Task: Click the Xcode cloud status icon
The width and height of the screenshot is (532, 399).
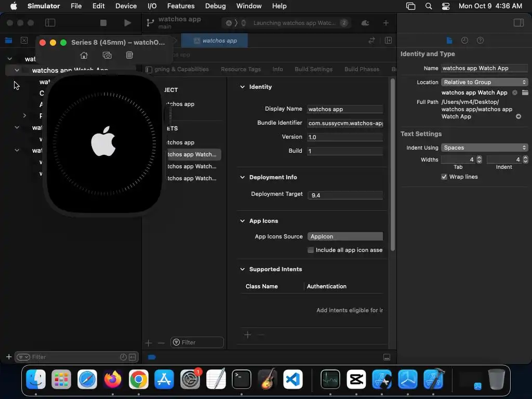Action: click(365, 23)
